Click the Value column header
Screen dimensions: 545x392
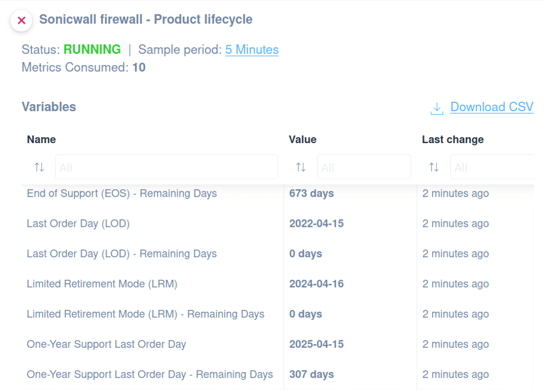point(302,140)
